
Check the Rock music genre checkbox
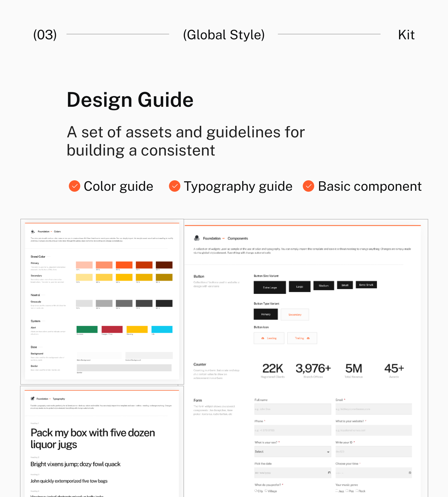[357, 491]
